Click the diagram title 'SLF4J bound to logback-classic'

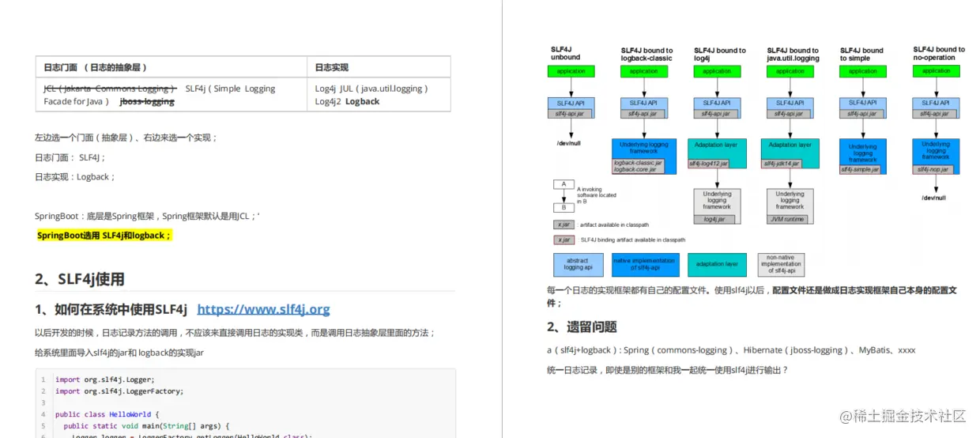[x=647, y=55]
